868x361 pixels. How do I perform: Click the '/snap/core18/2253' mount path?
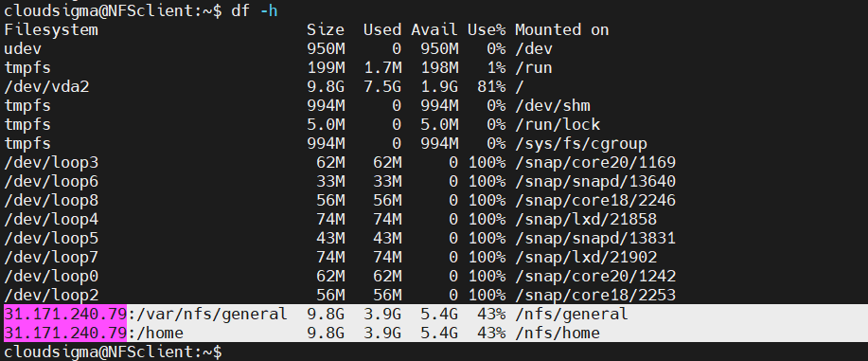point(595,295)
